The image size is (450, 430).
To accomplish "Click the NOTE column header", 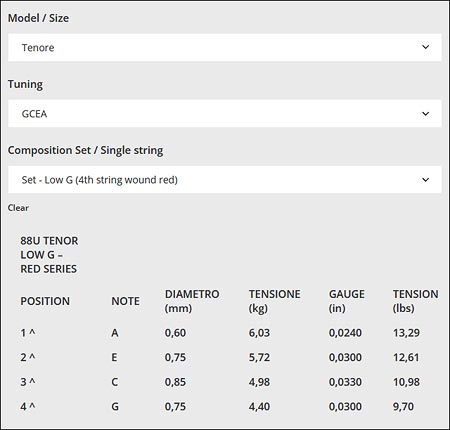I will tap(125, 301).
